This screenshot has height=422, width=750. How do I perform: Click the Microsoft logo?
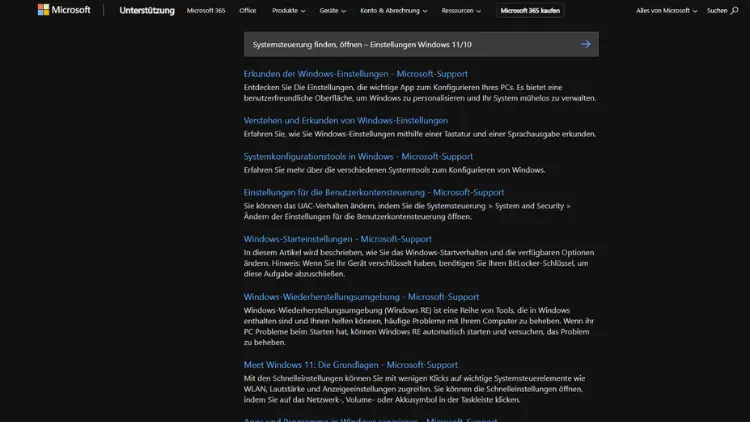[x=64, y=10]
